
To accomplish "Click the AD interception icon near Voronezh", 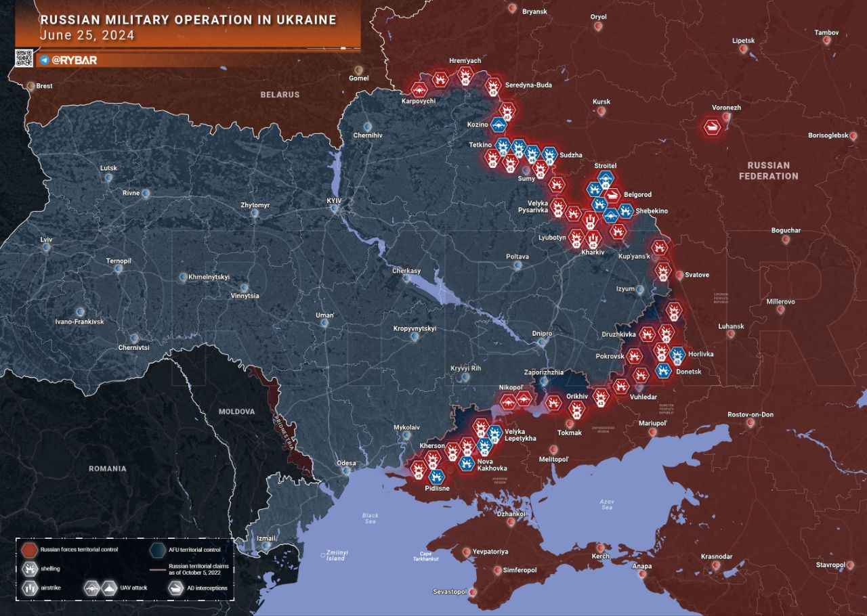I will (712, 126).
